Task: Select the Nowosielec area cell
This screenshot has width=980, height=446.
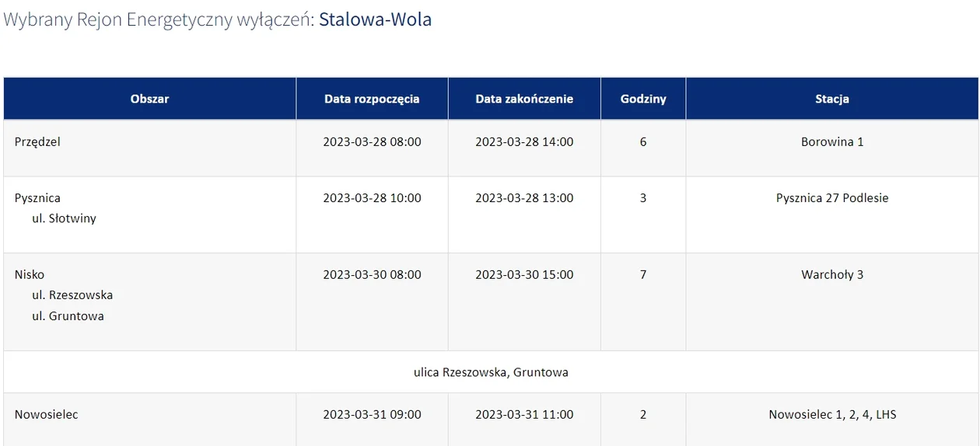Action: [x=149, y=420]
